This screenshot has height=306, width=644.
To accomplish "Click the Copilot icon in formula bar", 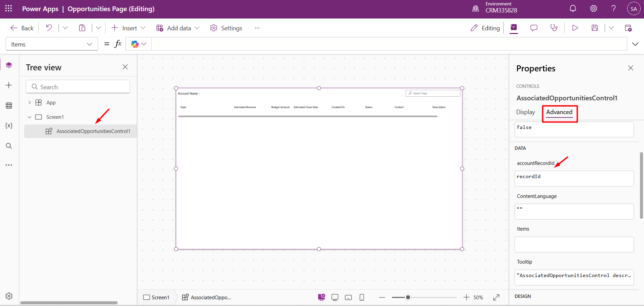I will [135, 44].
